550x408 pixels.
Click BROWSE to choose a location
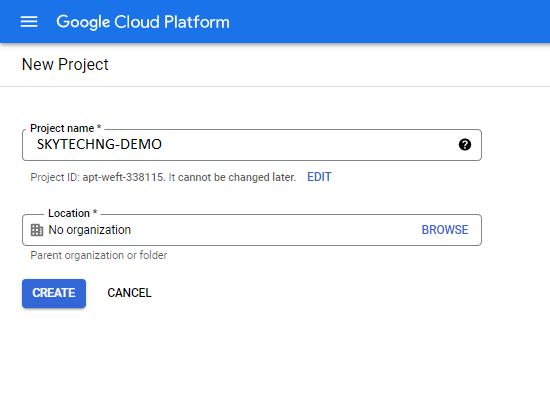(445, 230)
